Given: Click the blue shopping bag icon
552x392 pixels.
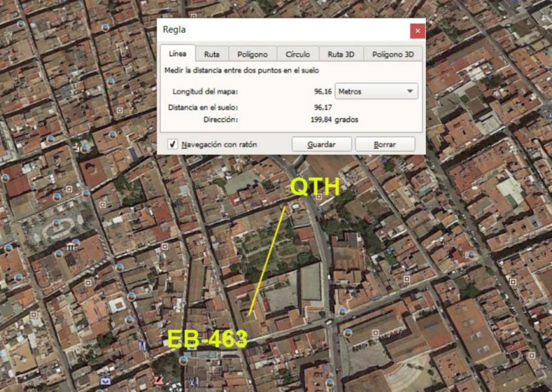Looking at the screenshot, I should pyautogui.click(x=105, y=380).
